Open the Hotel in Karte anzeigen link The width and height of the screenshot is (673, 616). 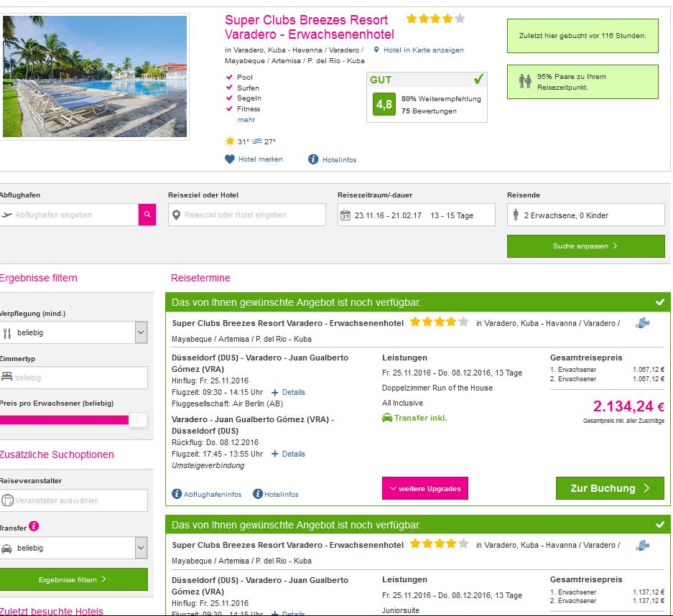[423, 50]
